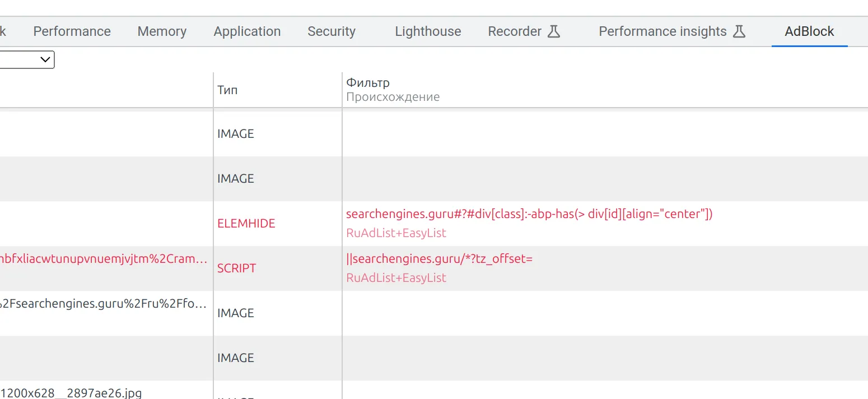
Task: Click the Происхождение subheader label
Action: coord(393,97)
